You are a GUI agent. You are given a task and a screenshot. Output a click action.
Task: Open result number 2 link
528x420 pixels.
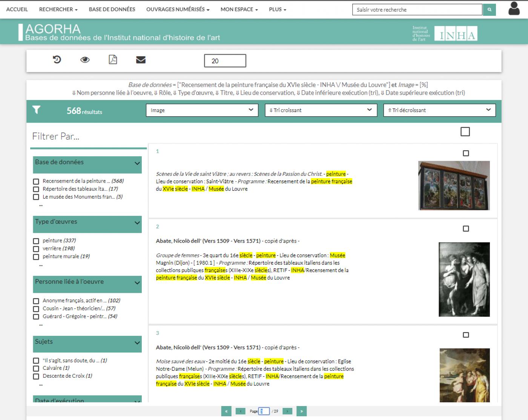tap(158, 227)
